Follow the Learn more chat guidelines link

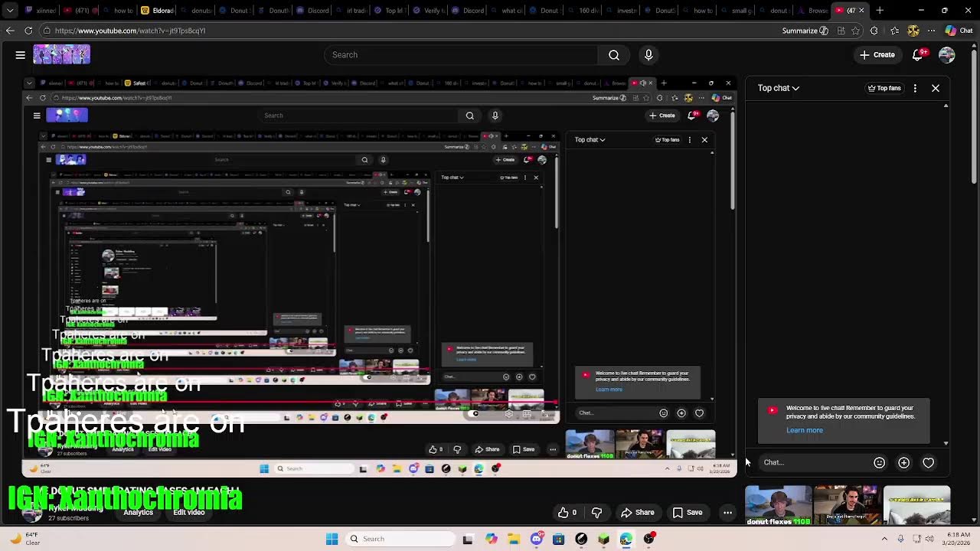pyautogui.click(x=805, y=430)
